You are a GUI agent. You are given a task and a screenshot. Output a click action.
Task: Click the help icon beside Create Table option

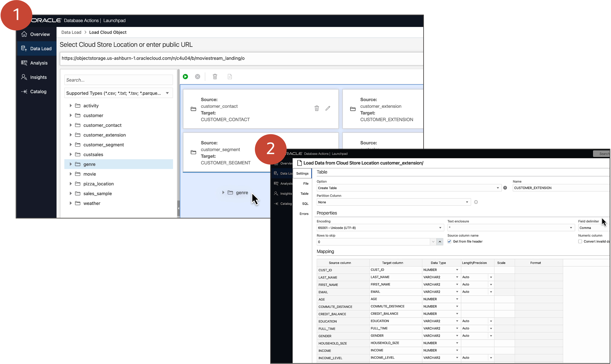click(505, 188)
